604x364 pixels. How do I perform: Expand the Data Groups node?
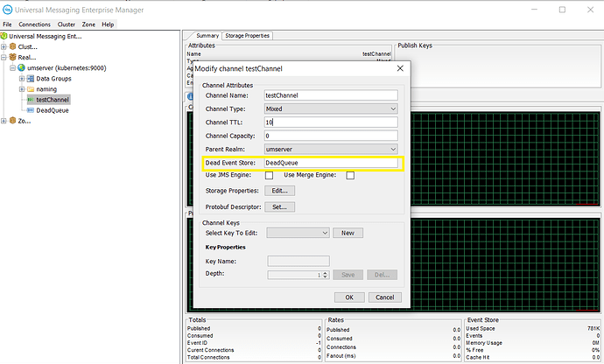22,79
